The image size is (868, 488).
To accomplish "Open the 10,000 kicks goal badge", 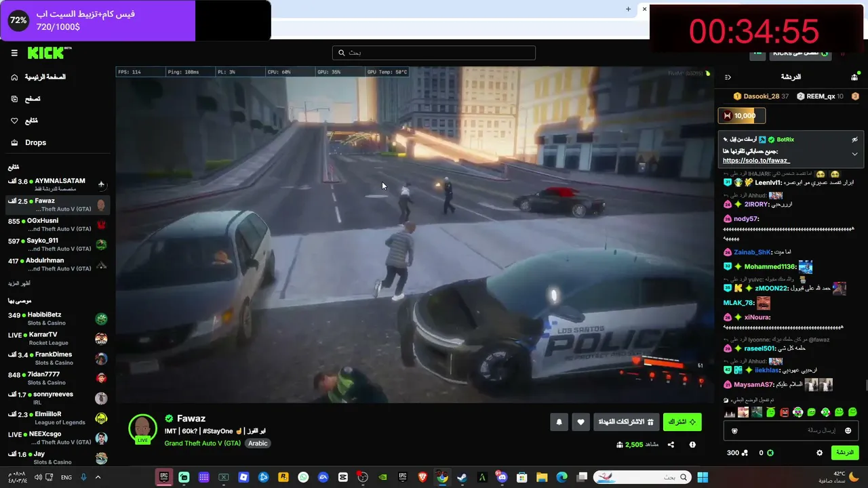I will tap(742, 116).
